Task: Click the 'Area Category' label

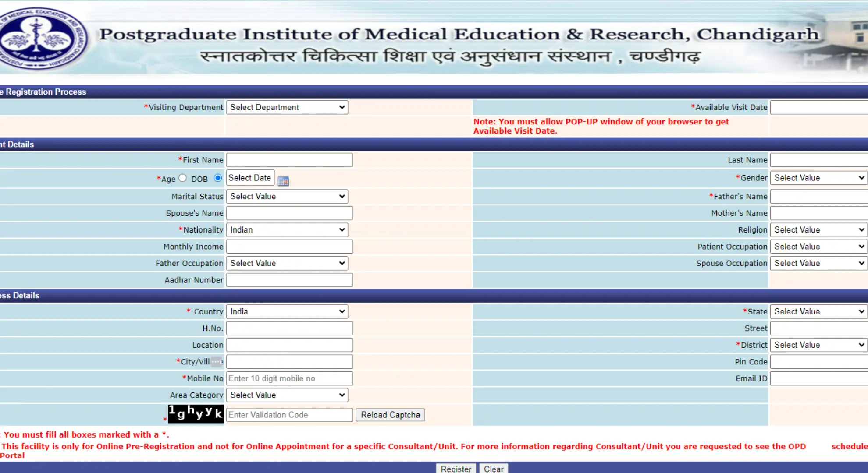Action: (x=196, y=395)
